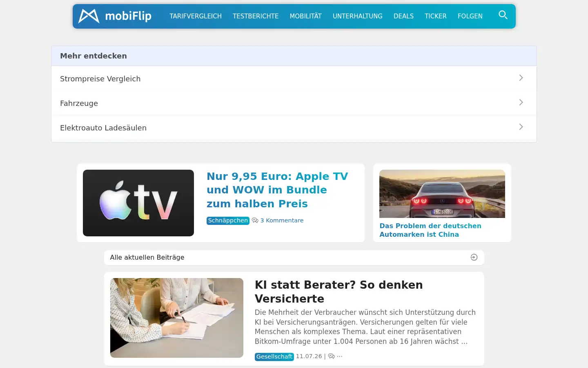Click the mobiFlip logo
588x368 pixels.
point(115,16)
